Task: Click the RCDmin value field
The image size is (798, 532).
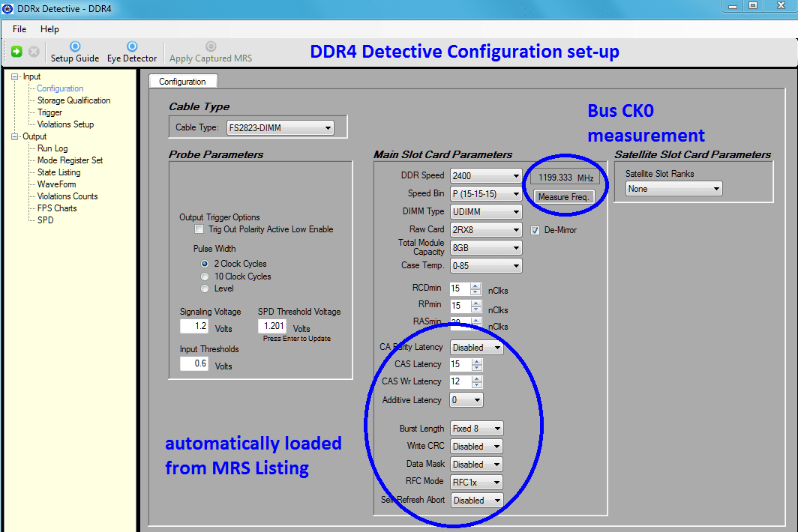Action: click(x=460, y=288)
